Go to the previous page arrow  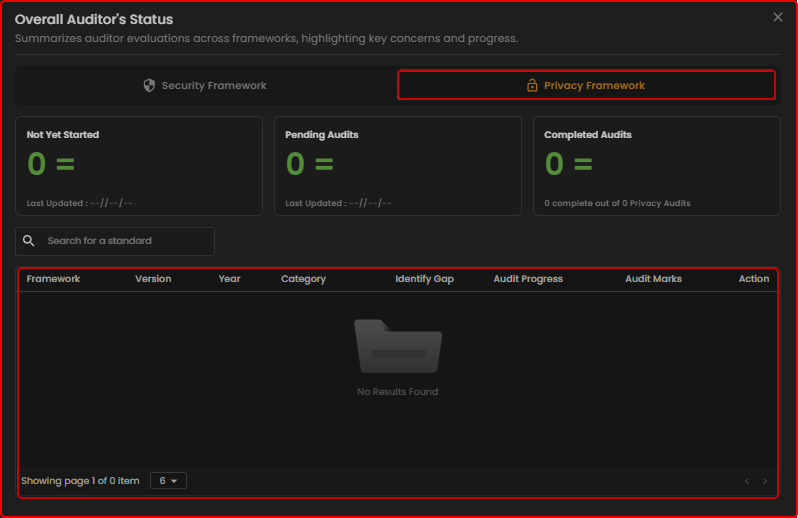click(746, 481)
